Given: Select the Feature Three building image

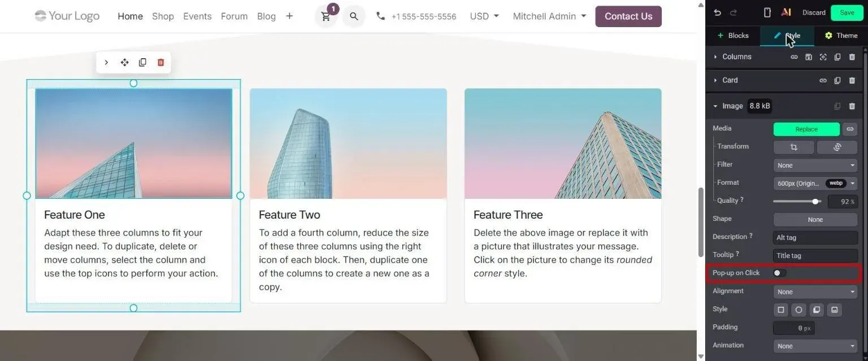Looking at the screenshot, I should tap(563, 143).
